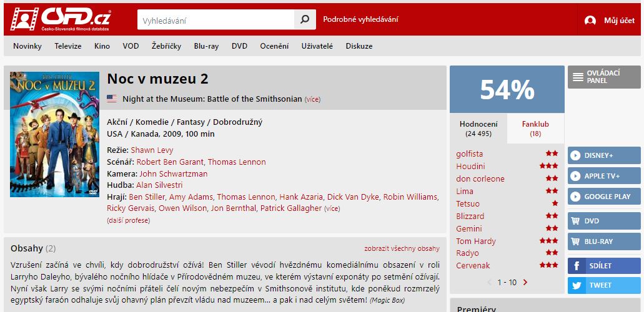Open the Žebříčky menu
This screenshot has height=312, width=644.
tap(166, 46)
